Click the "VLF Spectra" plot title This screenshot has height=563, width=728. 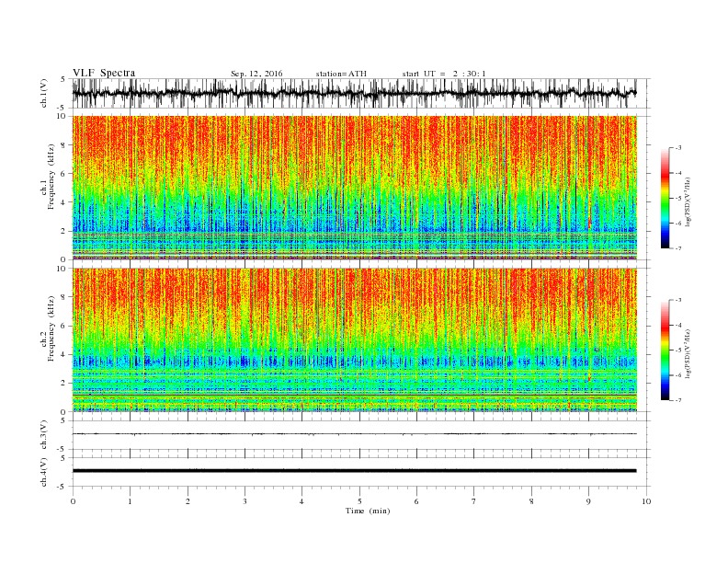click(x=104, y=73)
